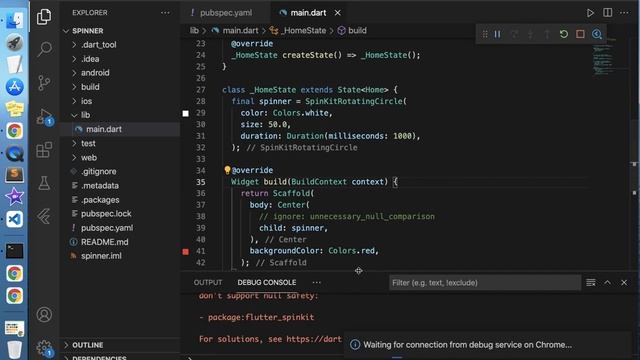Toggle the white marker on line 29
Screen dimensions: 640x360
coord(186,113)
